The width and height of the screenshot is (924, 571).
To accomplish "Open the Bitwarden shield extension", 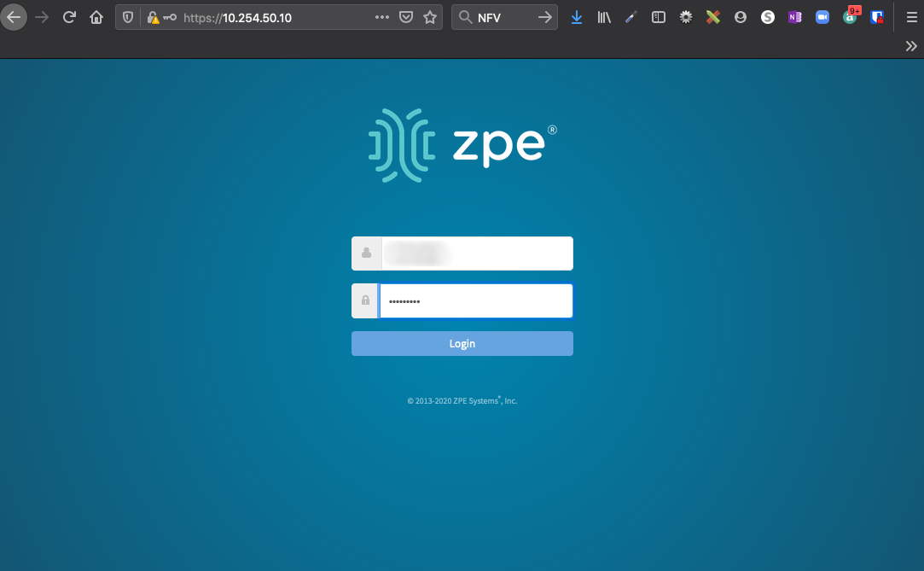I will tap(877, 17).
